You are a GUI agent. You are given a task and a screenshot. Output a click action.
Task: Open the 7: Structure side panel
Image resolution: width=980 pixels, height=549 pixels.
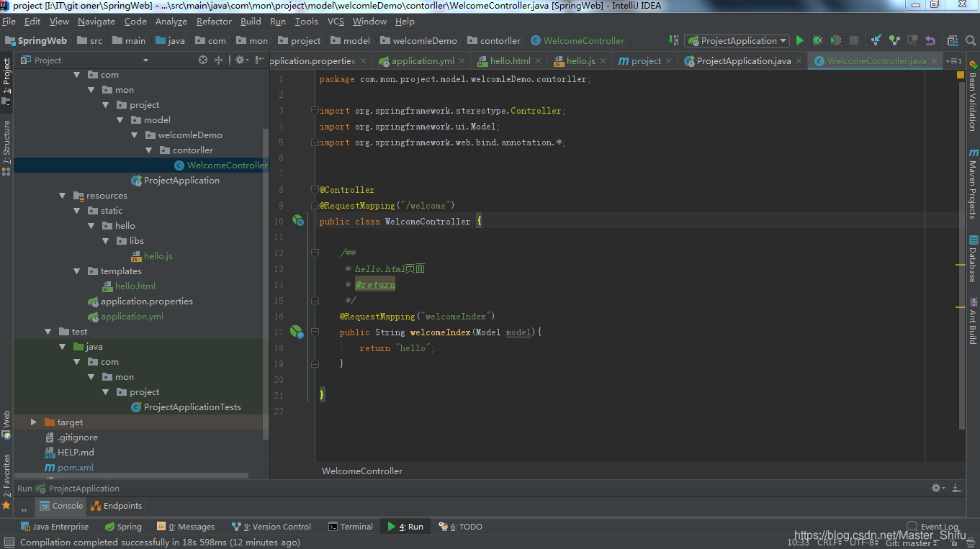coord(6,148)
